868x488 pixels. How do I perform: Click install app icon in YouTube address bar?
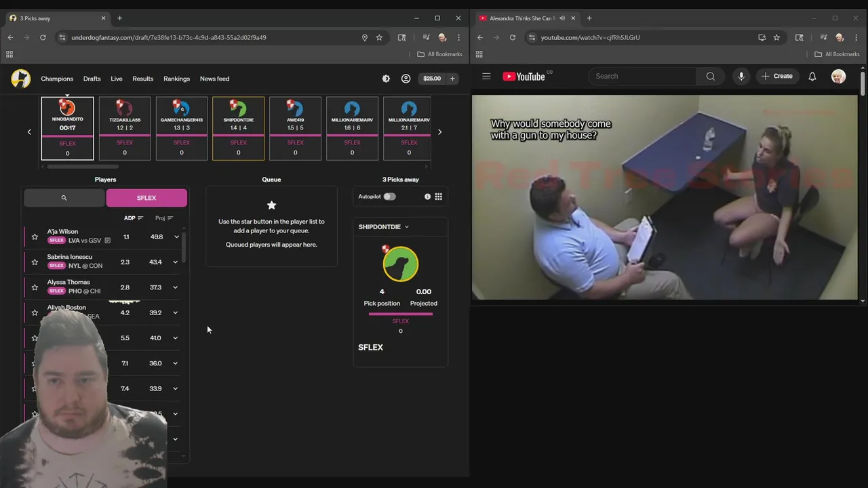(762, 37)
